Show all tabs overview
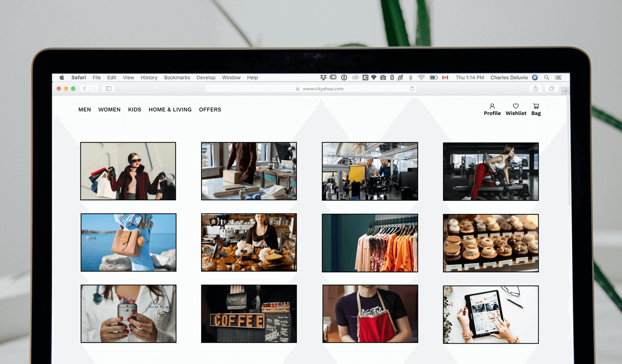The height and width of the screenshot is (364, 622). (552, 89)
